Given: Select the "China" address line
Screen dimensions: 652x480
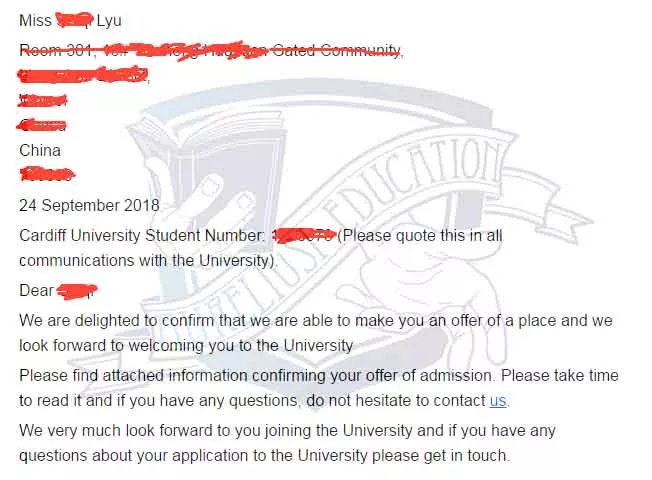Looking at the screenshot, I should pyautogui.click(x=40, y=151).
